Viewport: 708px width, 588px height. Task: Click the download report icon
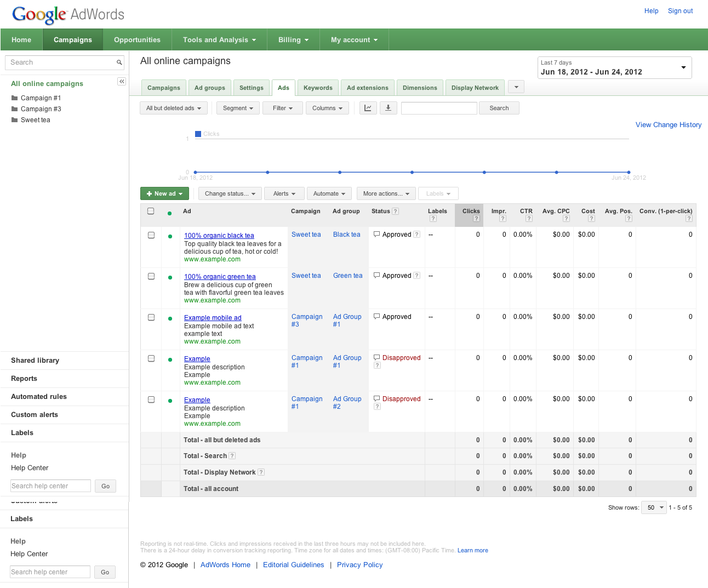[388, 108]
